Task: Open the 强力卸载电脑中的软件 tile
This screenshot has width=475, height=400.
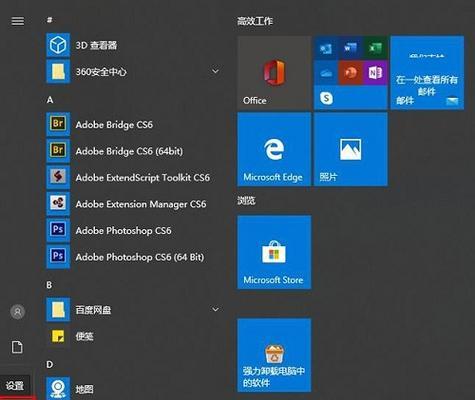Action: click(x=274, y=355)
